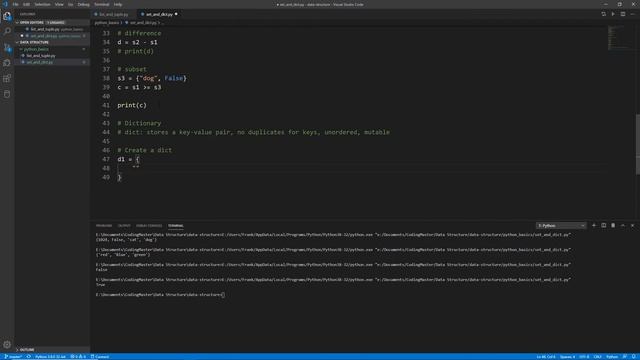Click the sync changes icon in the status bar

[x=29, y=357]
